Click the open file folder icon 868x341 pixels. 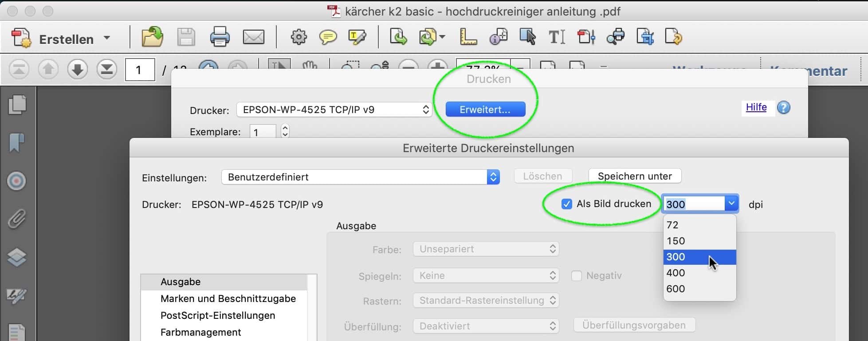click(152, 37)
